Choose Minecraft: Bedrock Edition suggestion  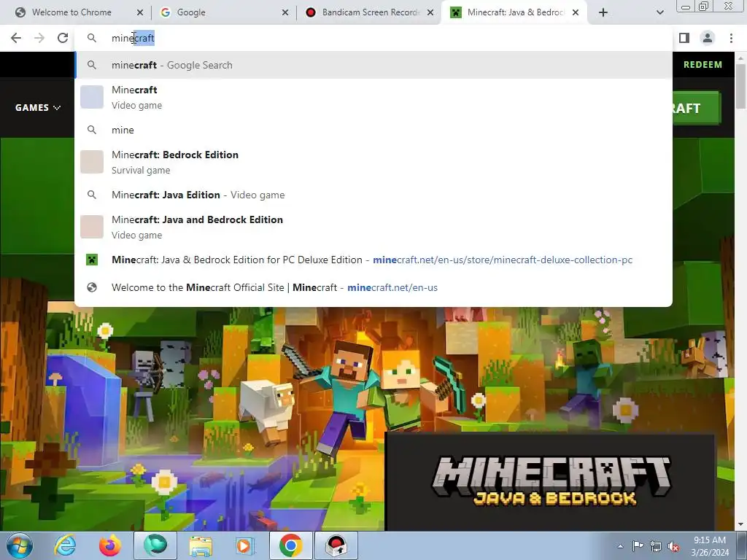pyautogui.click(x=373, y=162)
